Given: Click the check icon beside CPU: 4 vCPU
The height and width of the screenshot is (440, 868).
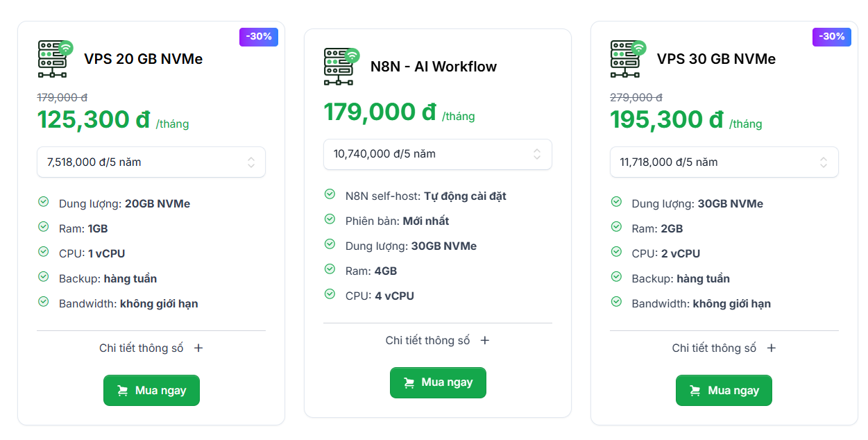Looking at the screenshot, I should pos(330,294).
